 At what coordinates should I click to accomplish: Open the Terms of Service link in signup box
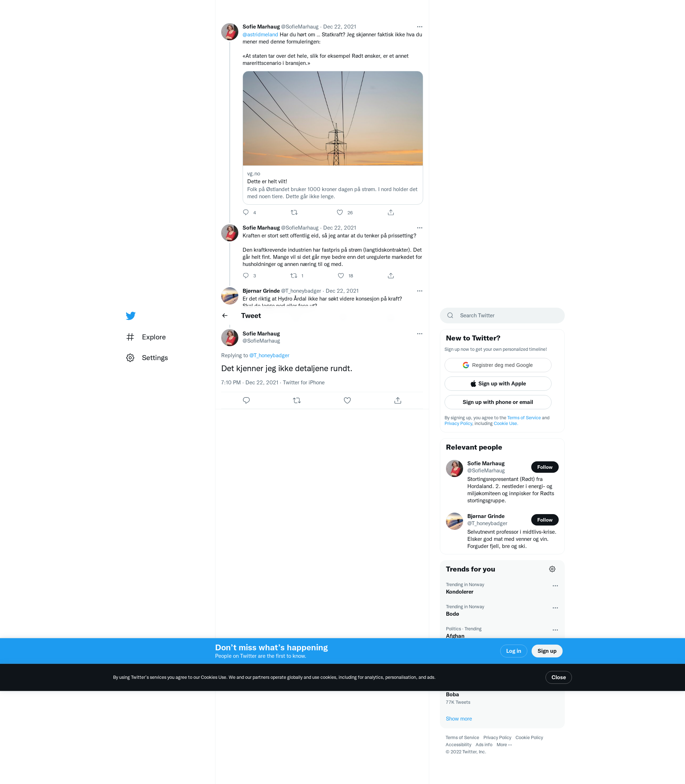pyautogui.click(x=524, y=418)
